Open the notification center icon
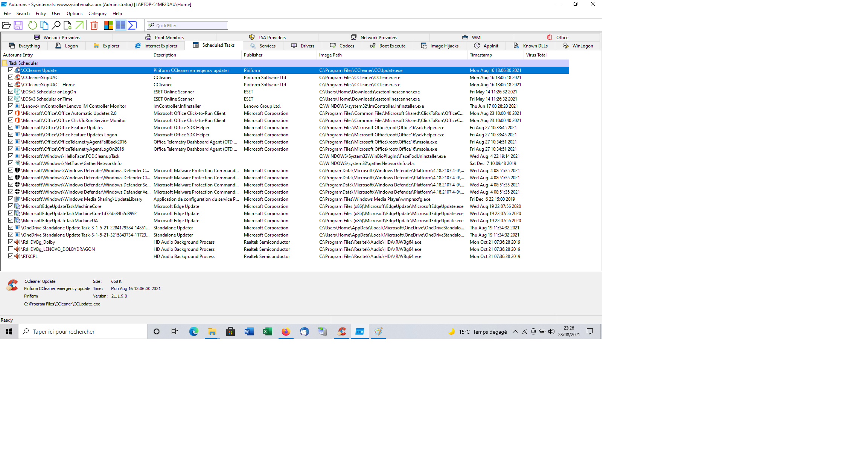The image size is (868, 464). [x=590, y=331]
